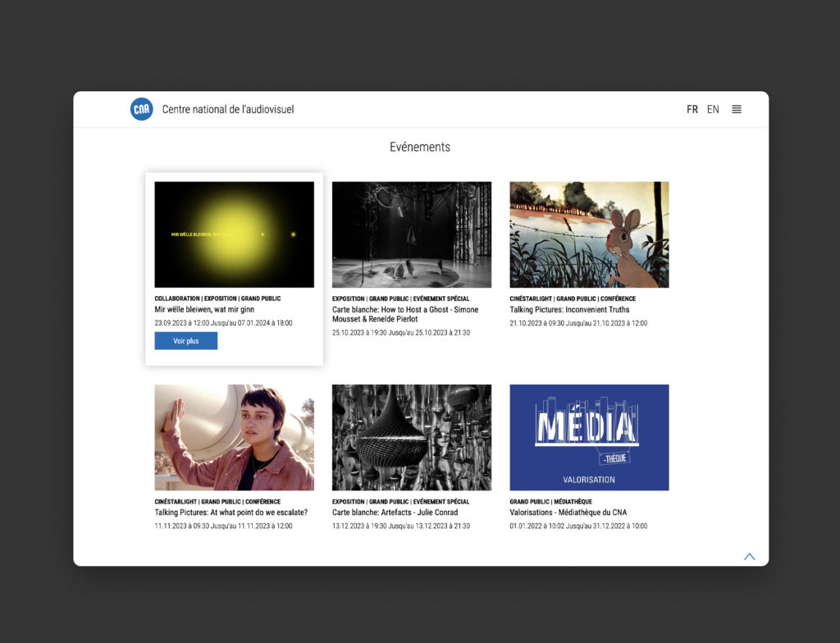
Task: Open 'Valorisations - Médiathèque du CNA' title
Action: pos(568,513)
